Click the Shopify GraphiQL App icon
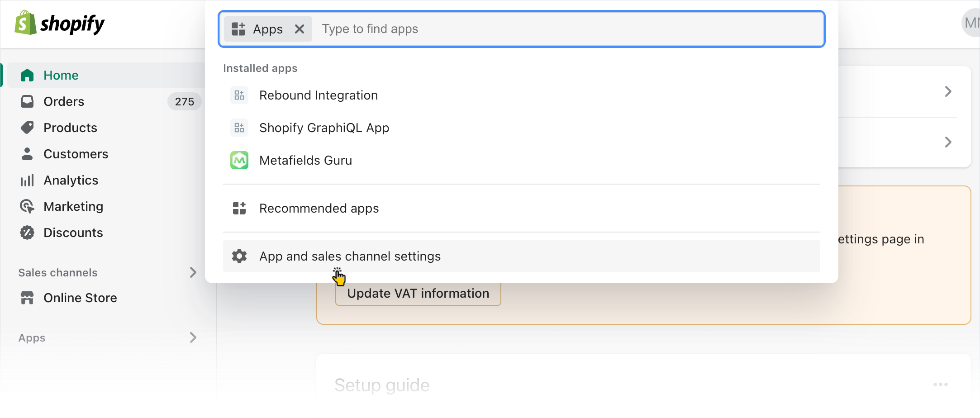 (x=239, y=128)
